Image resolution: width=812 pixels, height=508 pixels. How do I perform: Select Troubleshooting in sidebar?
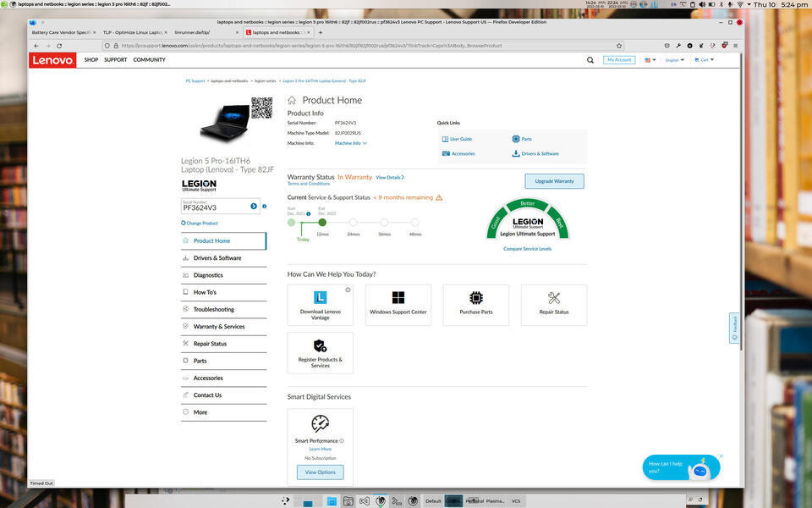[223, 310]
